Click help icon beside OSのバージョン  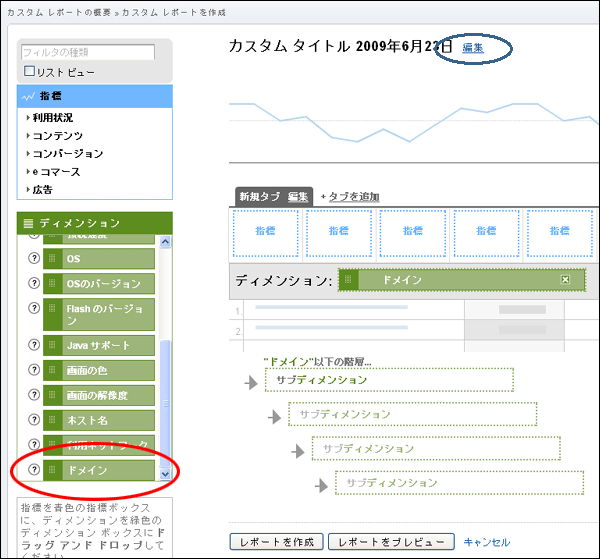34,283
